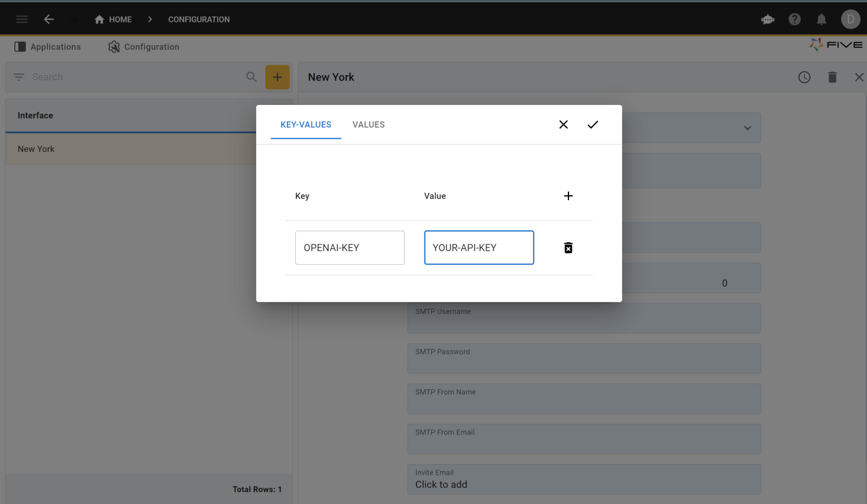Click to add an Invite Email
Screen dimensions: 867x504
(x=584, y=480)
